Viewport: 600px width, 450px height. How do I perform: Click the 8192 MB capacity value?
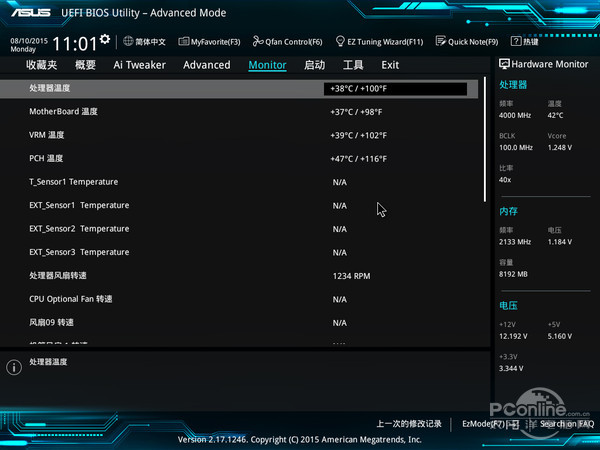513,274
